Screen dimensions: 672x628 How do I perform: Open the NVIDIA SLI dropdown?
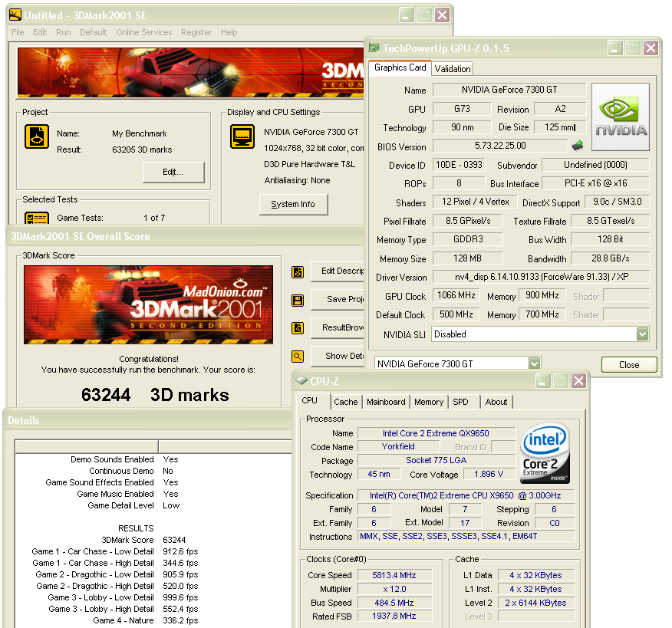(642, 334)
